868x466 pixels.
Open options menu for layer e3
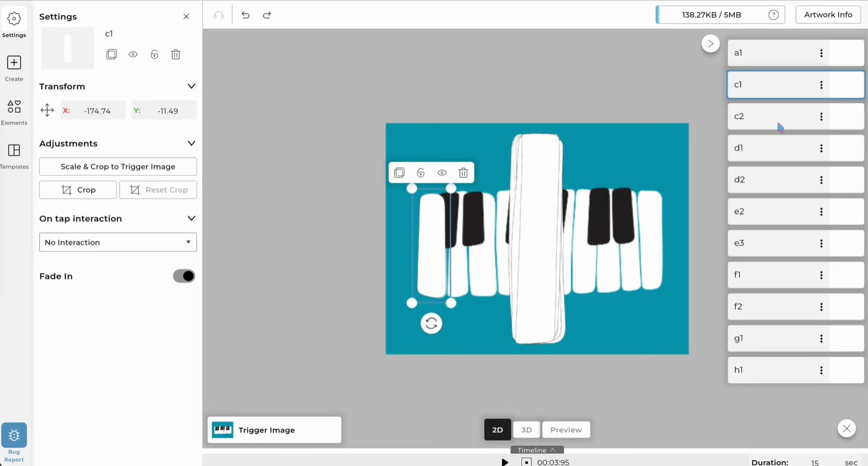(x=821, y=243)
